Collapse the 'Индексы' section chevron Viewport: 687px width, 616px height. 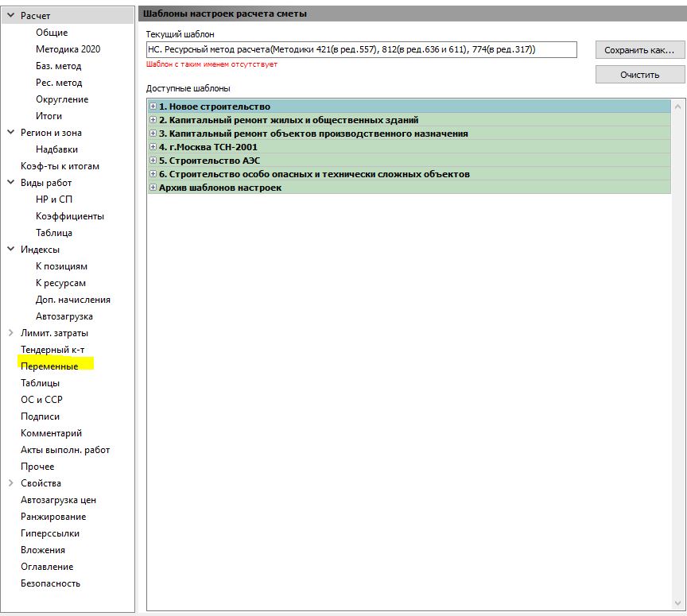click(x=11, y=250)
